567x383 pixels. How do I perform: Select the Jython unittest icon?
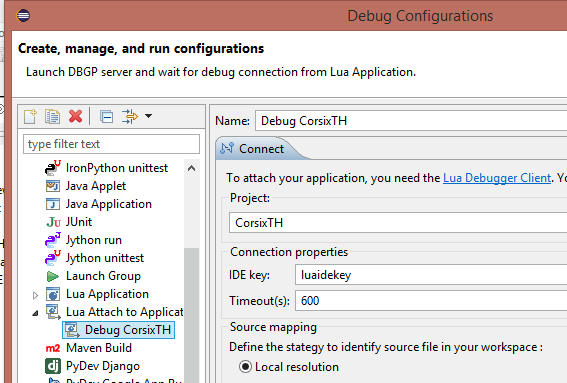click(53, 258)
